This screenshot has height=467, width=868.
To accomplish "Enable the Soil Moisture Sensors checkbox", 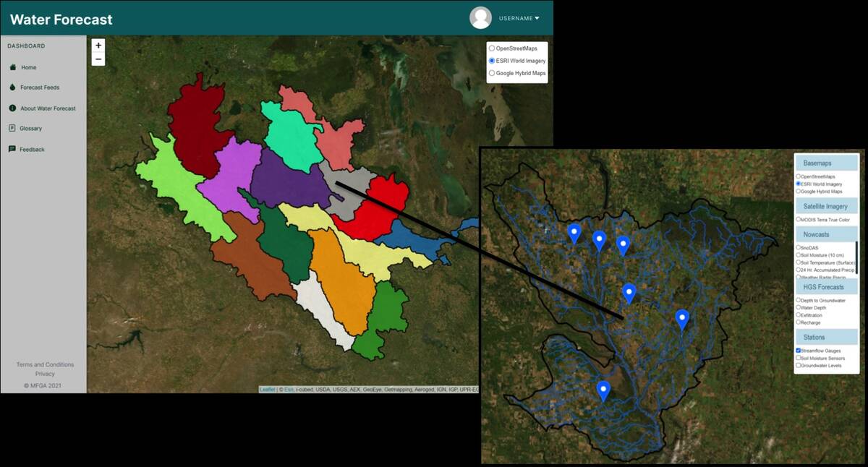I will pyautogui.click(x=799, y=358).
